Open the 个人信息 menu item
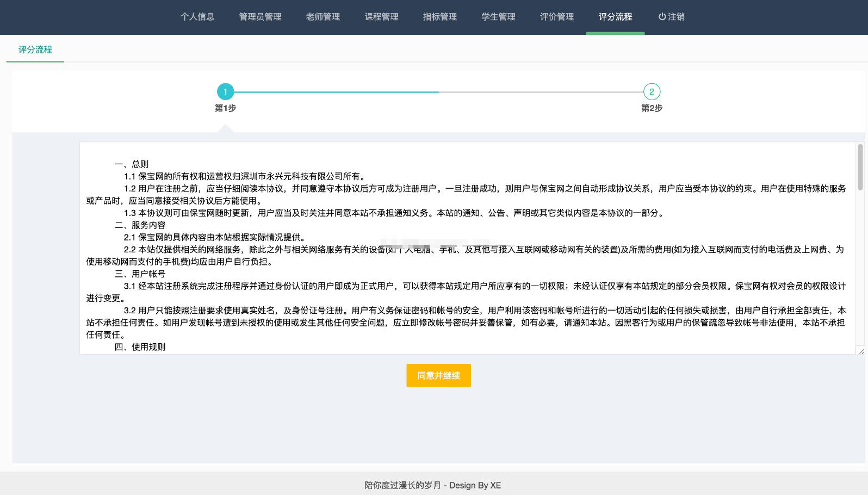 click(197, 17)
